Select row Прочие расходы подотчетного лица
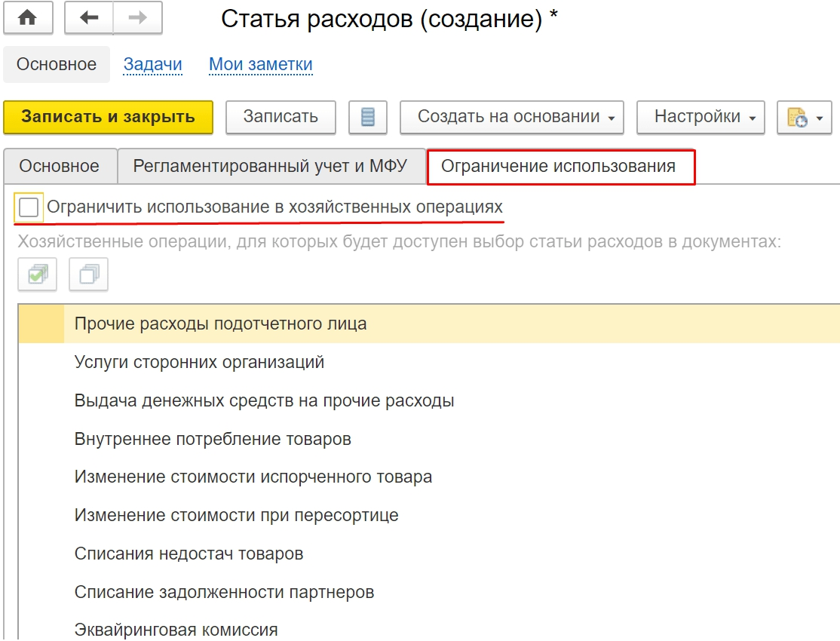Viewport: 840px width, 641px height. point(428,324)
